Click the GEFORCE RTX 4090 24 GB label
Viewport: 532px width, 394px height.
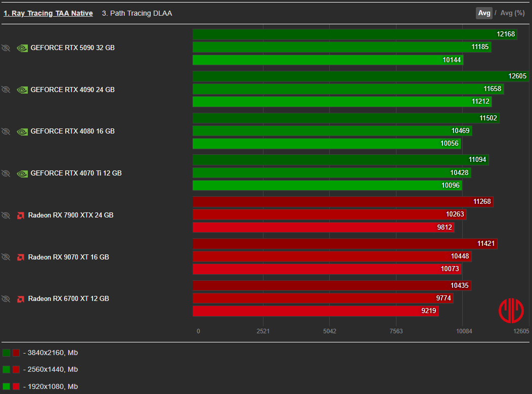(73, 90)
